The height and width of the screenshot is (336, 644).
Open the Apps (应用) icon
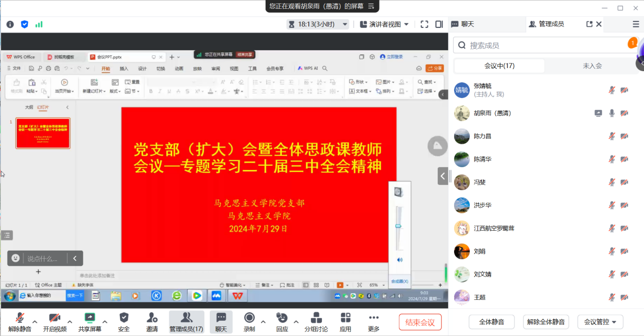(345, 318)
